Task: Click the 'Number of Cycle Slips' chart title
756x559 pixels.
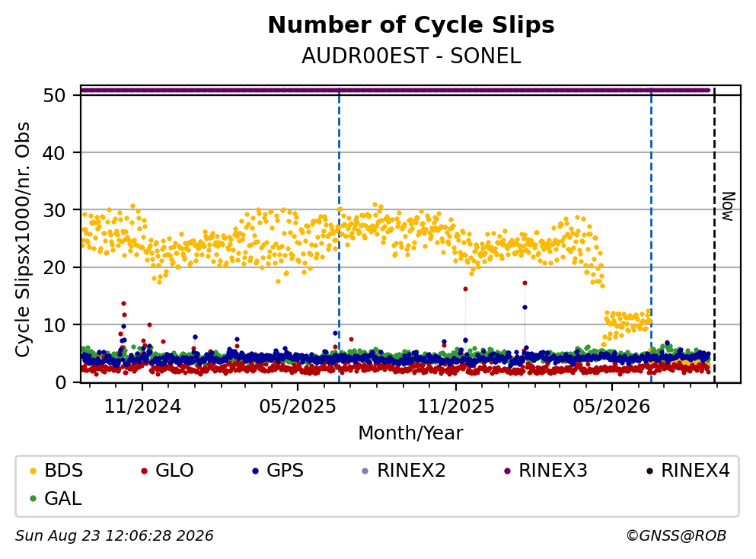Action: tap(411, 25)
